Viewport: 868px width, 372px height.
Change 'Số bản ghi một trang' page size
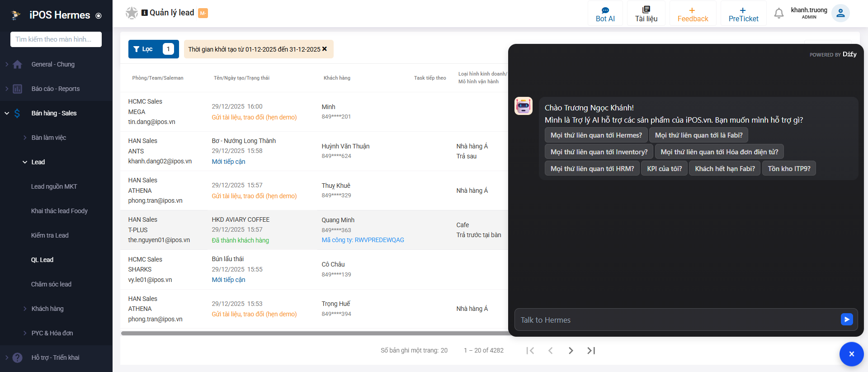pyautogui.click(x=444, y=350)
